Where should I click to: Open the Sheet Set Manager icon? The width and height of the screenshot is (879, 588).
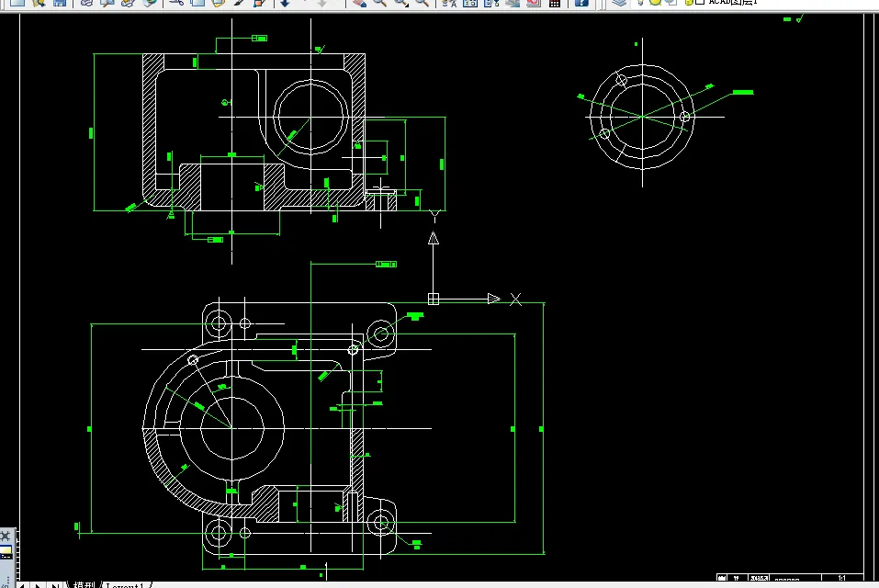click(x=513, y=2)
